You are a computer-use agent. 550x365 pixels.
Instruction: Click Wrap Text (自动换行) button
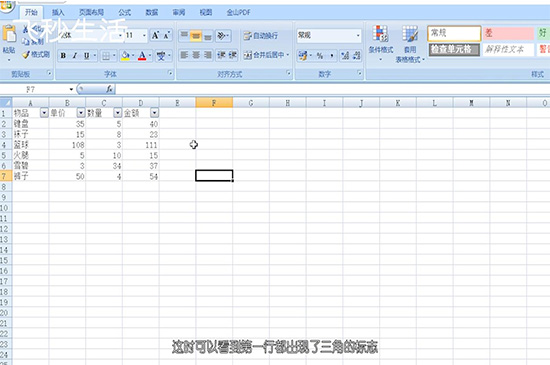261,35
